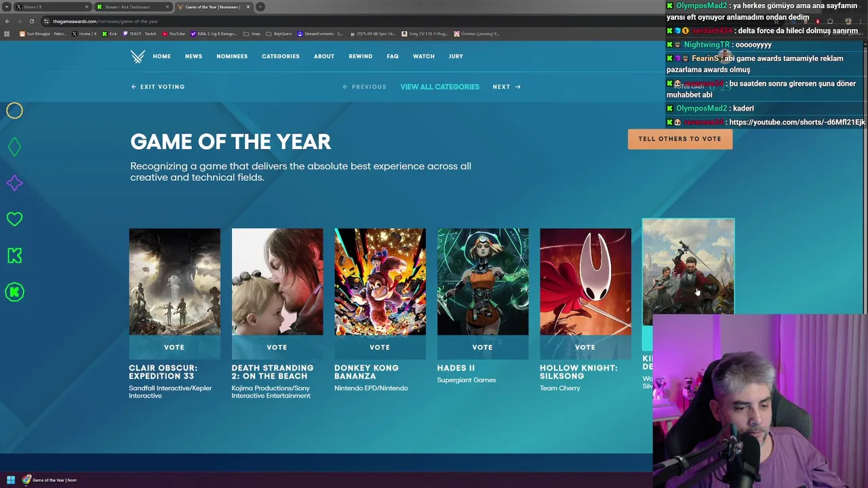The height and width of the screenshot is (488, 868).
Task: Click Hollow Knight Silksong cover art thumbnail
Action: (585, 282)
